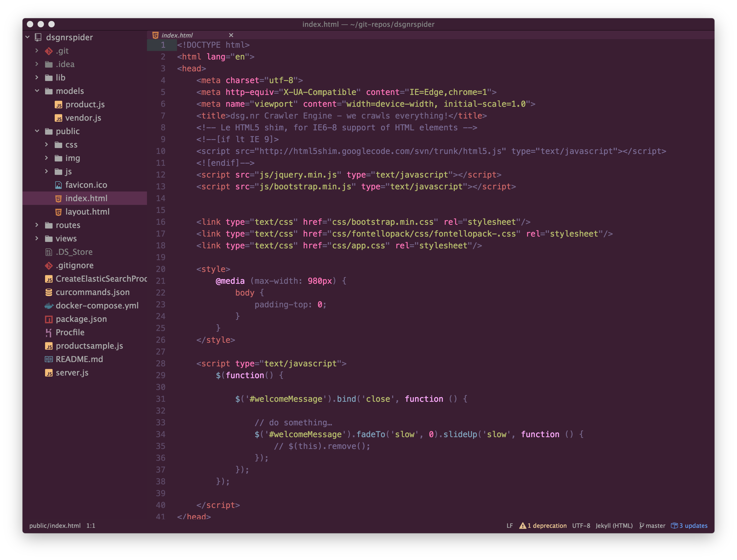Open vendor.js in the tree
737x560 pixels.
coord(83,118)
